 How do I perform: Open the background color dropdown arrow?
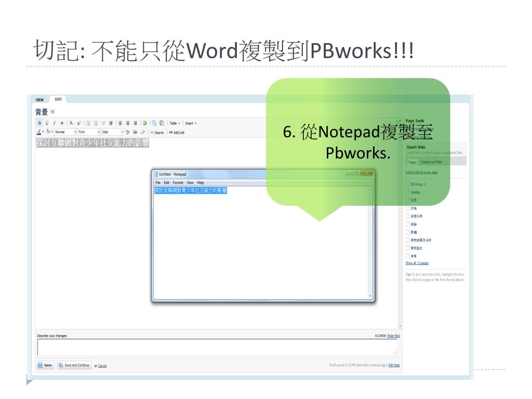tap(52, 132)
